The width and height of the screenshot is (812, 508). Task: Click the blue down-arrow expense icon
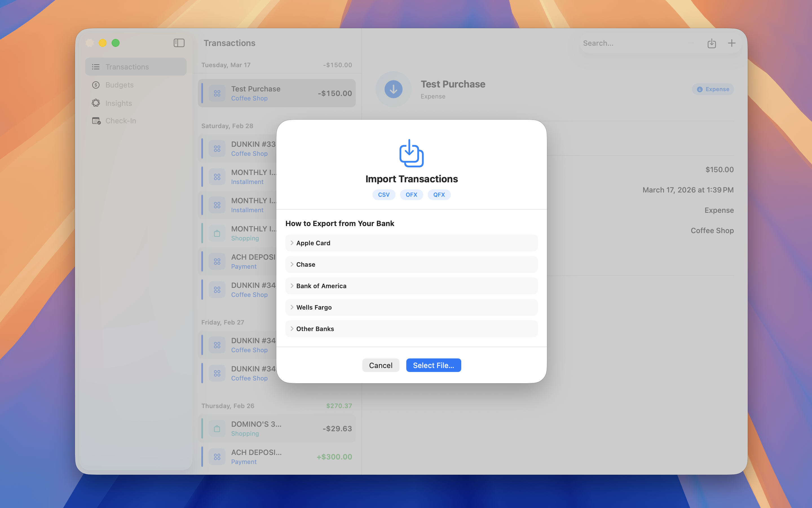(393, 89)
